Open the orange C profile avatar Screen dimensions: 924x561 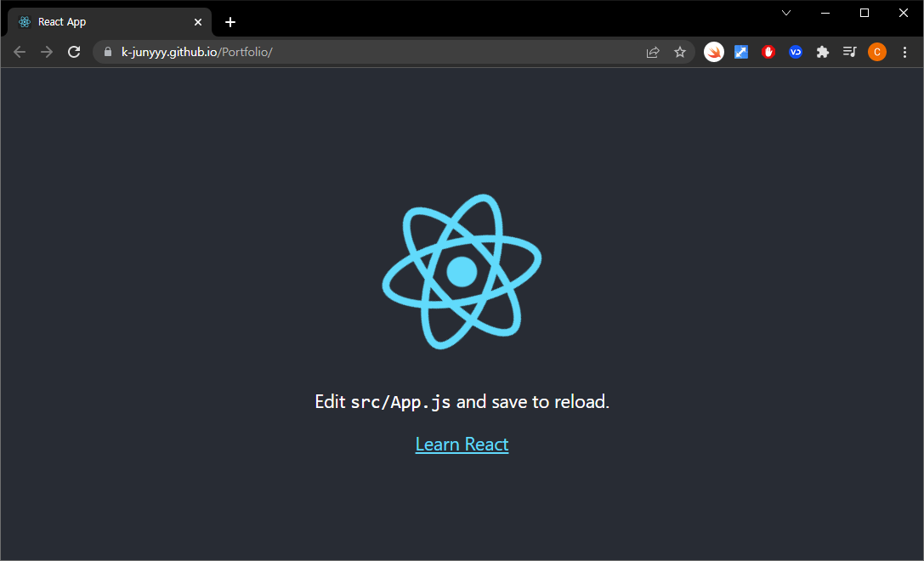click(877, 52)
